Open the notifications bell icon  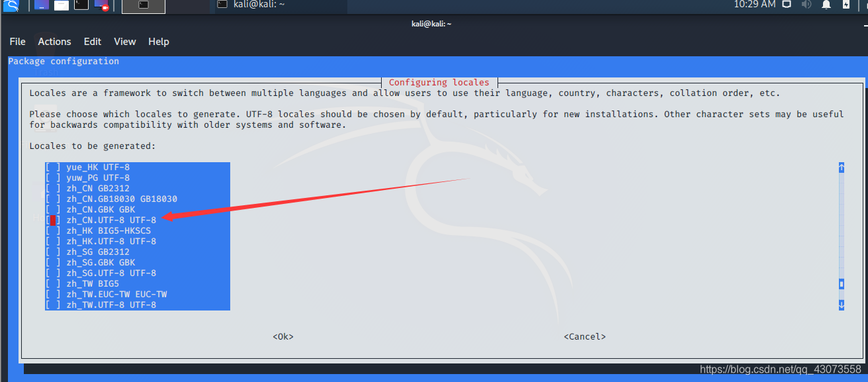(826, 5)
